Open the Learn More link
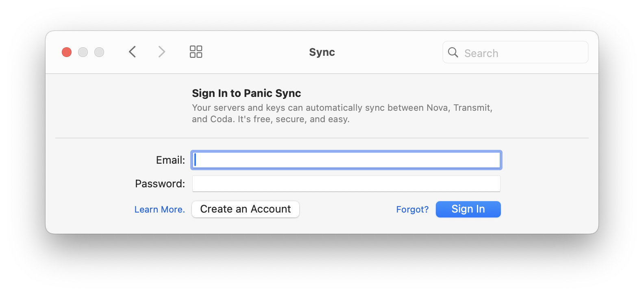The height and width of the screenshot is (294, 644). pos(159,209)
